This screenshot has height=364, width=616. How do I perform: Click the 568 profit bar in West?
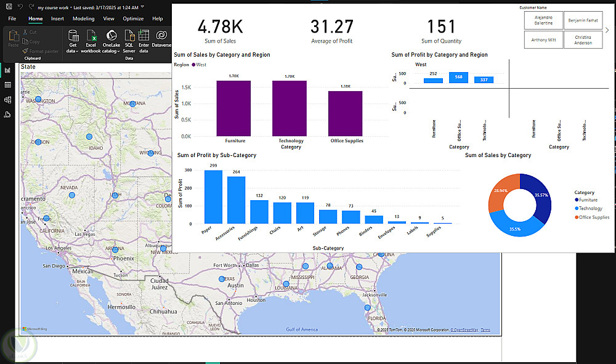458,78
